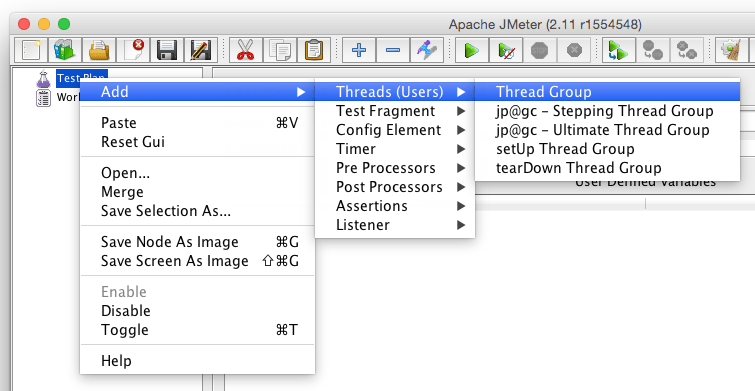Click the Close test plan icon
This screenshot has width=755, height=391.
tap(133, 50)
